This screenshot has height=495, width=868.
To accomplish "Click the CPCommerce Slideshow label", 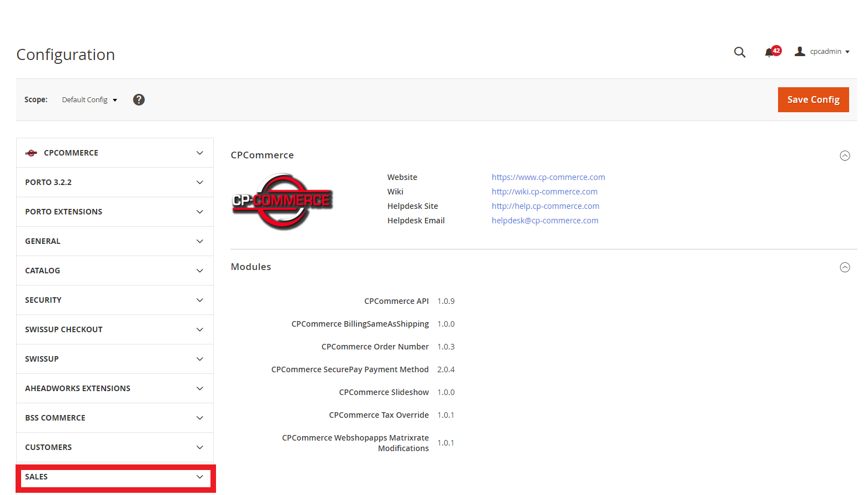I will tap(384, 392).
